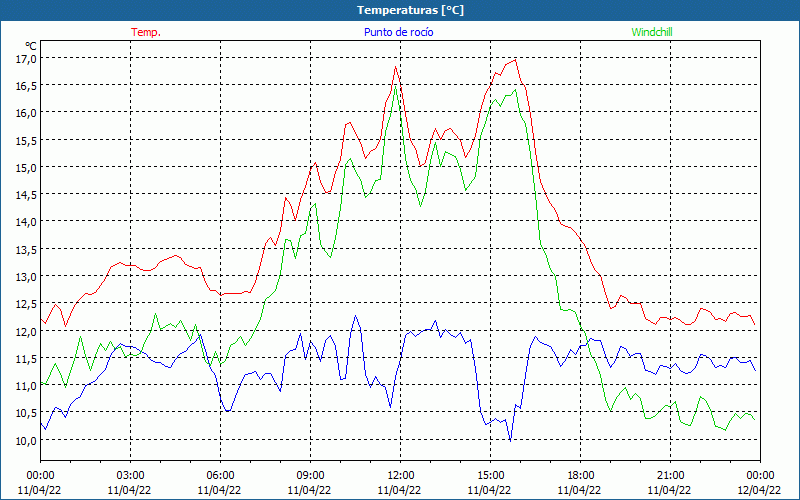Click the 16,0 y-axis value
The image size is (800, 500).
click(26, 113)
